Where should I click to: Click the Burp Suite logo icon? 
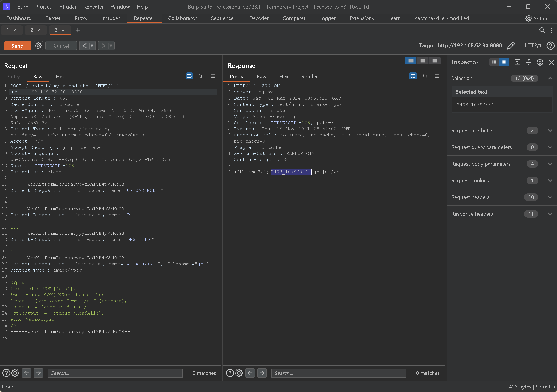coord(7,7)
